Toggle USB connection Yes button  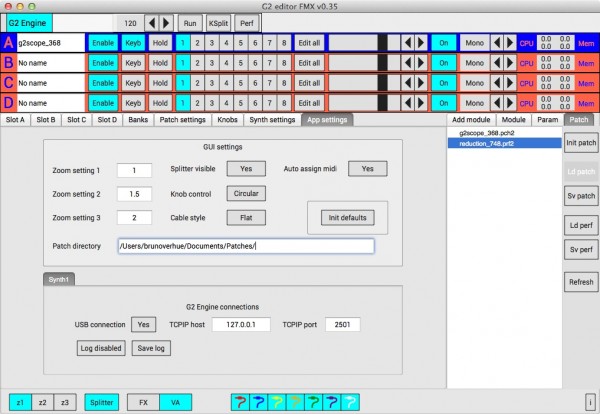pyautogui.click(x=143, y=324)
